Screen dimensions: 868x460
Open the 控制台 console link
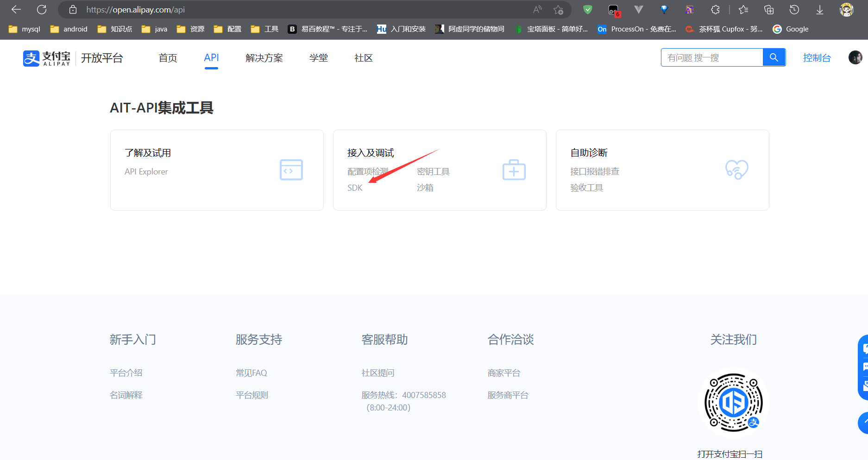click(817, 58)
